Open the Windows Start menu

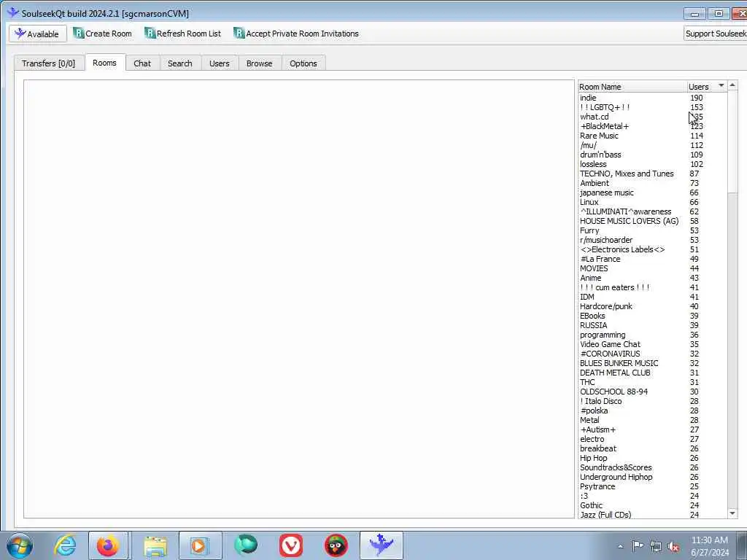tap(20, 545)
